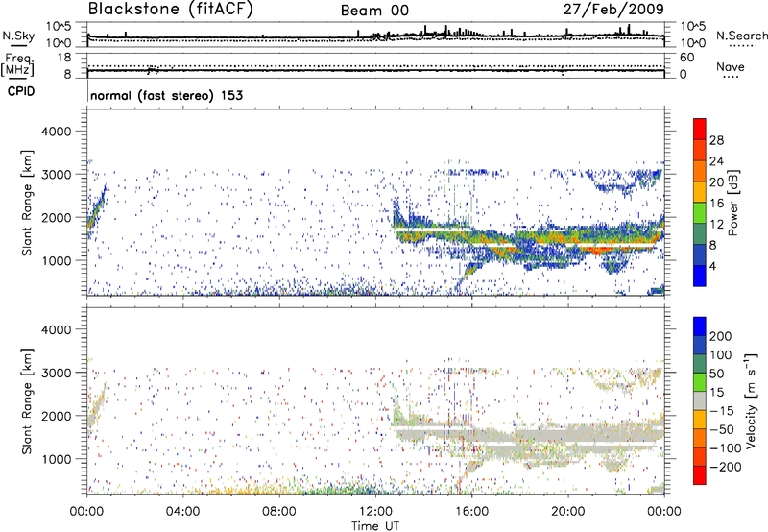Image resolution: width=768 pixels, height=532 pixels.
Task: Click the "16:00" time tick label
Action: pyautogui.click(x=471, y=512)
